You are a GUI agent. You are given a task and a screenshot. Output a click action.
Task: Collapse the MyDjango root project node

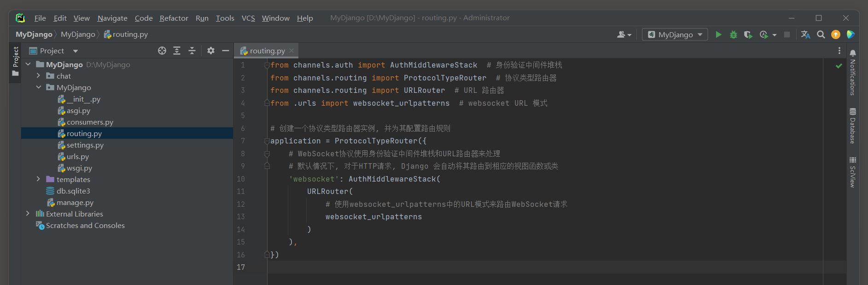click(x=28, y=64)
